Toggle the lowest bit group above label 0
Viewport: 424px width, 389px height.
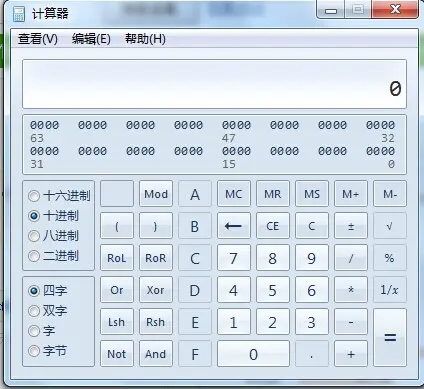(x=380, y=151)
